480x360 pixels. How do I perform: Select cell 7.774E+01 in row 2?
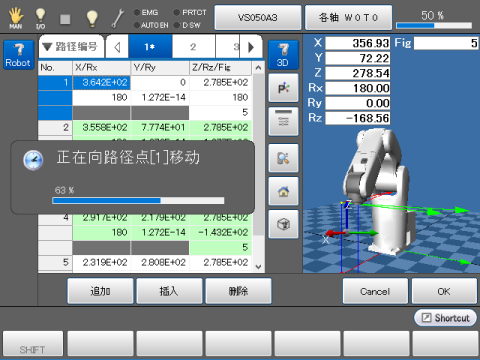[x=160, y=127]
